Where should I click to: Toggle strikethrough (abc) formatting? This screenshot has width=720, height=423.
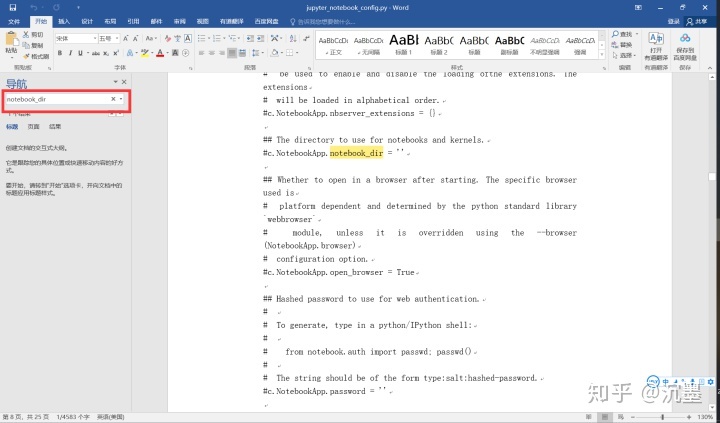[x=96, y=53]
